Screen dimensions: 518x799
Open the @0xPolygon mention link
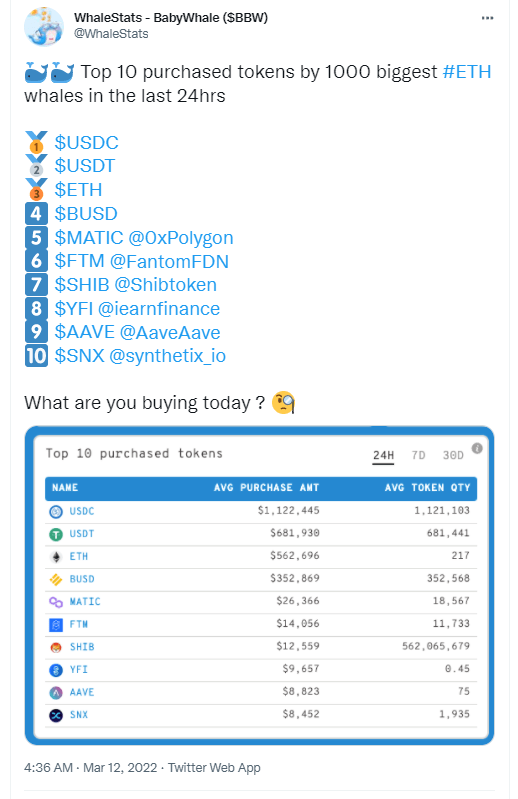(181, 237)
